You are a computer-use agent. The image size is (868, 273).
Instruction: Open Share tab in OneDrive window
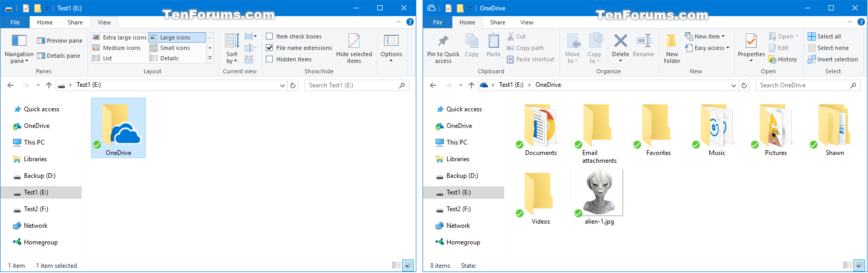pos(497,22)
